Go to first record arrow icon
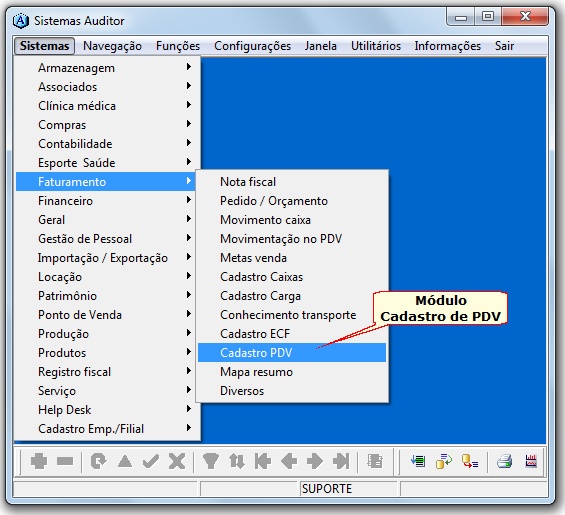The image size is (565, 515). 263,461
